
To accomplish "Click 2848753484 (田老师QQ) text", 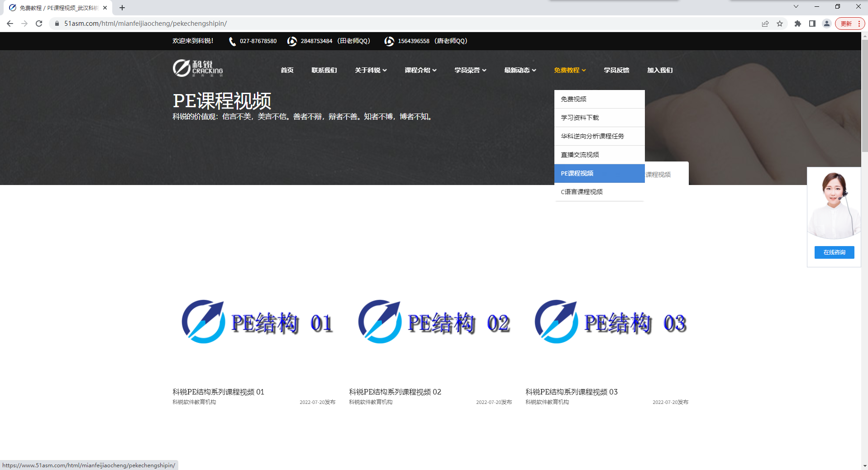I will (335, 41).
